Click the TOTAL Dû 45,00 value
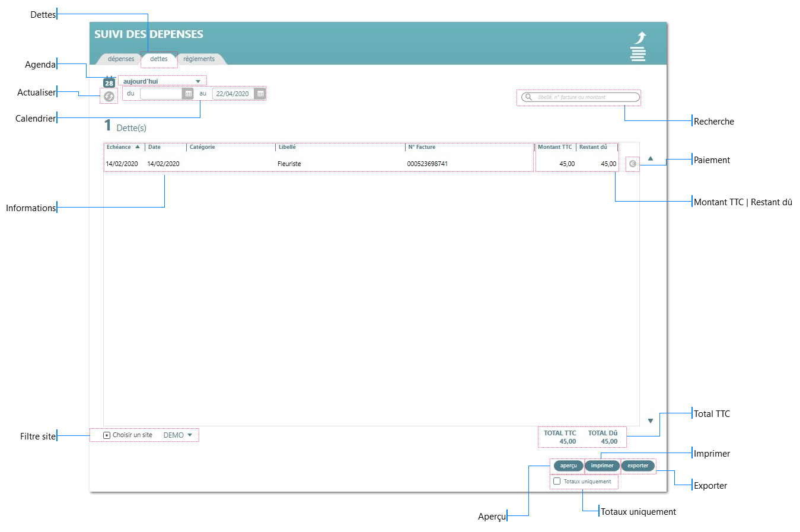800x532 pixels. [x=609, y=441]
